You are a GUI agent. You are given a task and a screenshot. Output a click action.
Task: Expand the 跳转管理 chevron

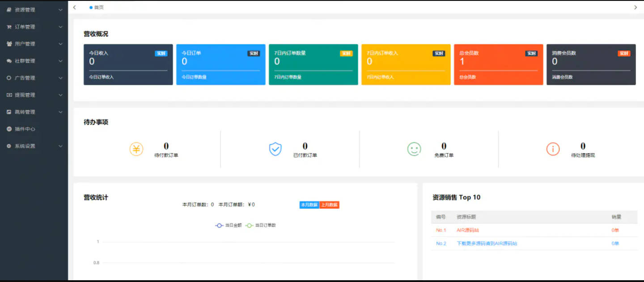(60, 112)
